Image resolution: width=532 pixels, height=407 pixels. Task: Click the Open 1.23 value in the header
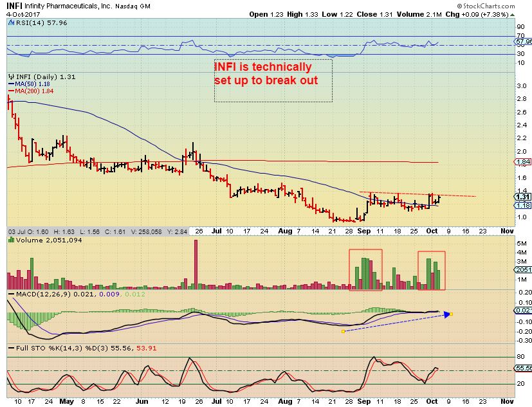tap(266, 14)
